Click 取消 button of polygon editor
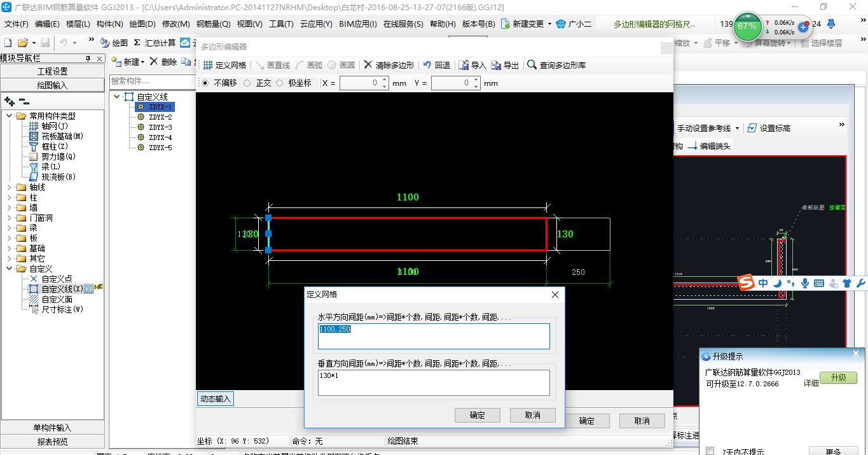The height and width of the screenshot is (455, 868). click(x=642, y=421)
